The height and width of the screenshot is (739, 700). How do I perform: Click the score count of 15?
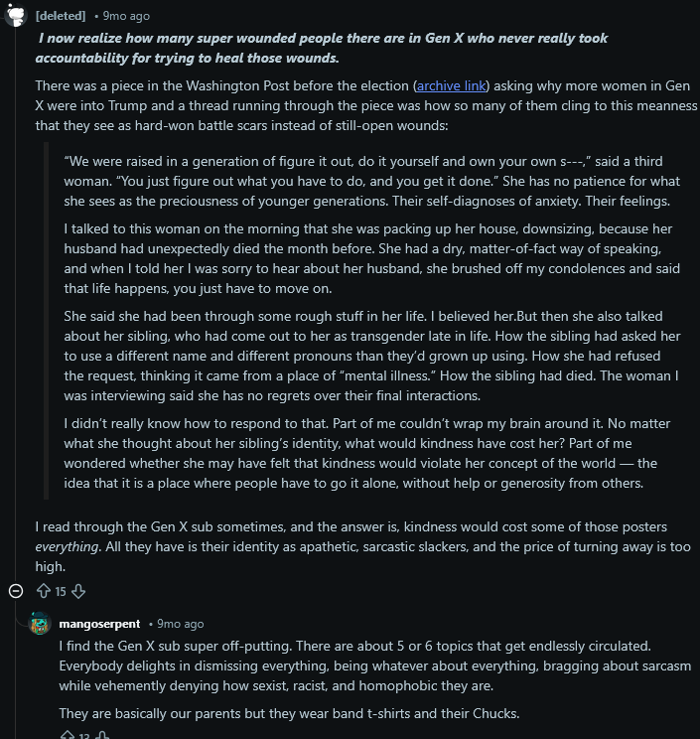[61, 591]
